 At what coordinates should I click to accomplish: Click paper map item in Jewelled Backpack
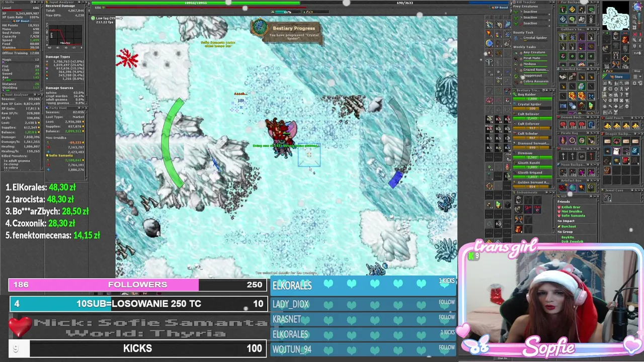pos(563,76)
